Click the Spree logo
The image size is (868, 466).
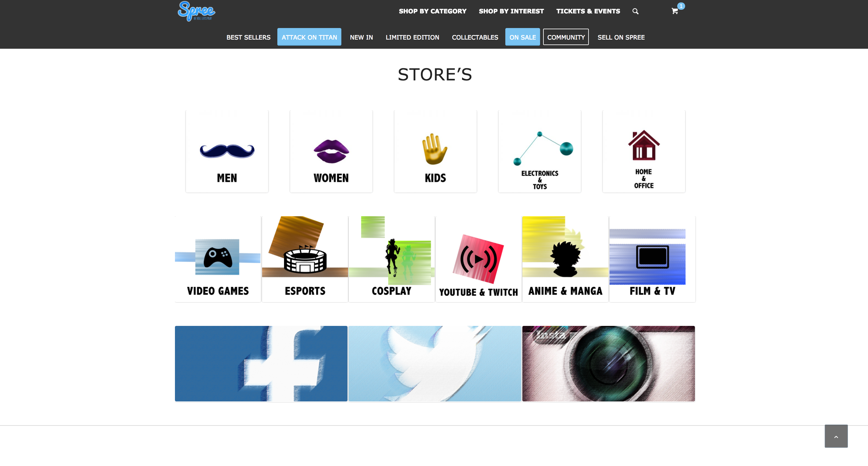pos(197,11)
